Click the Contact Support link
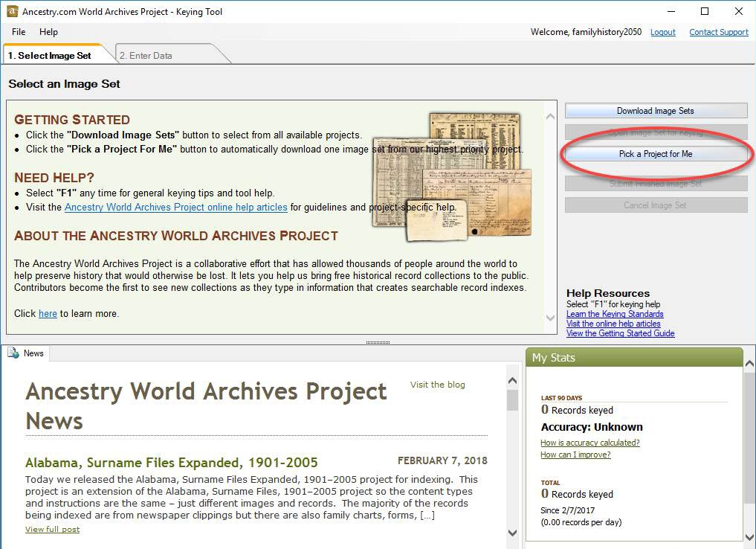Screen dimensions: 756x549 click(718, 32)
